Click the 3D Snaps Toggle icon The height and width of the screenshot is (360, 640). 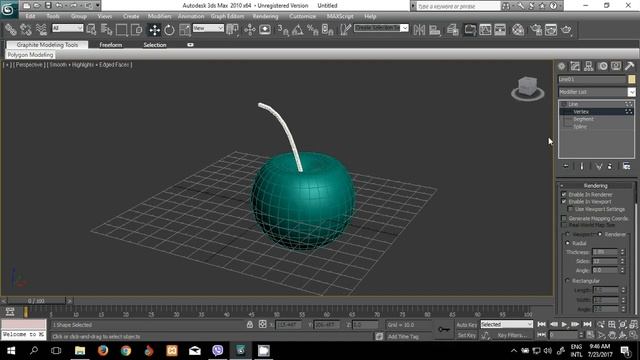282,30
